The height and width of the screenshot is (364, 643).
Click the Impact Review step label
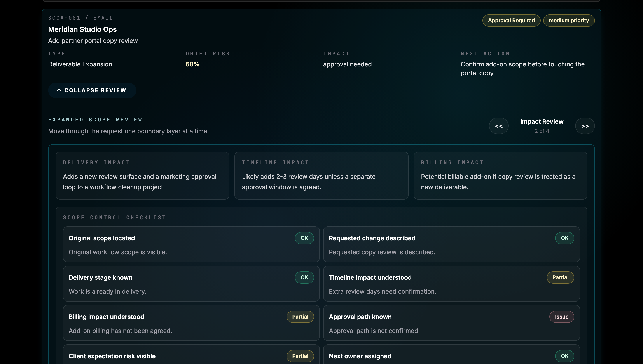[542, 121]
